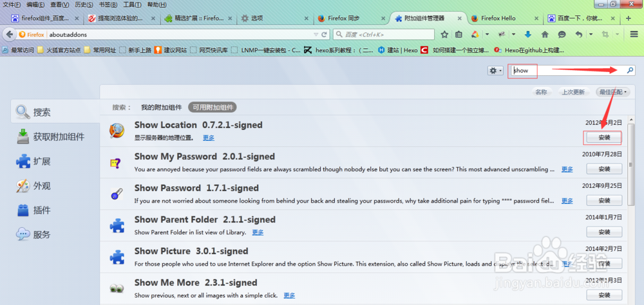The height and width of the screenshot is (305, 644).
Task: Open 扩展 category in the sidebar
Action: coord(55,161)
